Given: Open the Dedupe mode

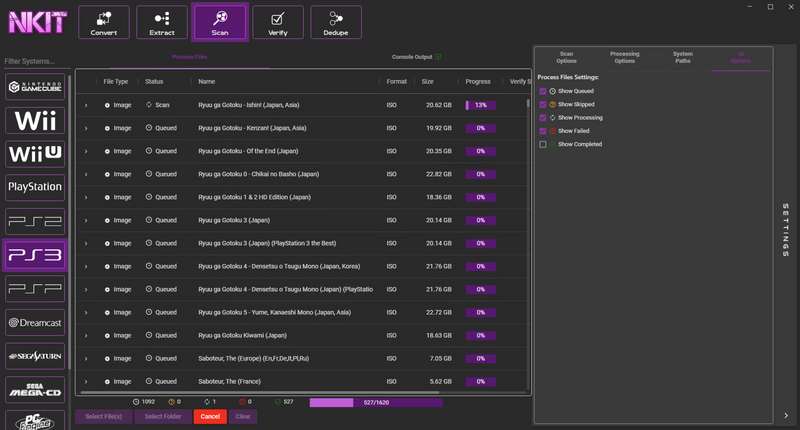Looking at the screenshot, I should 336,22.
